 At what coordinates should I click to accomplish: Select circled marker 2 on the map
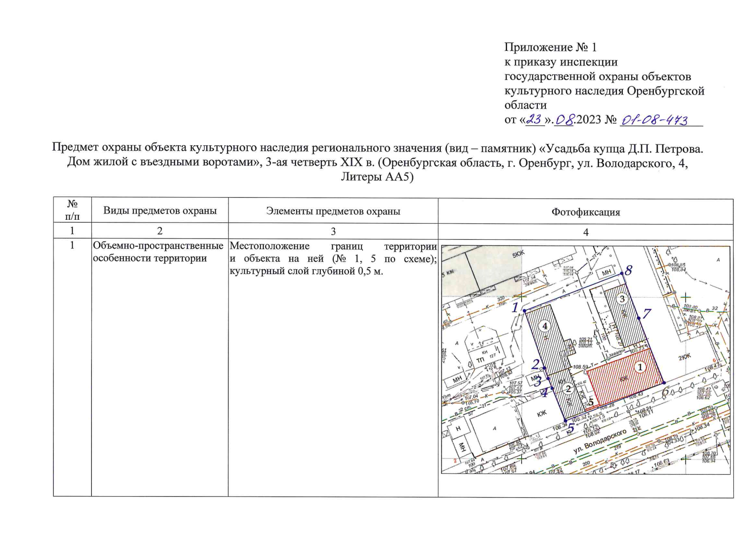click(568, 389)
